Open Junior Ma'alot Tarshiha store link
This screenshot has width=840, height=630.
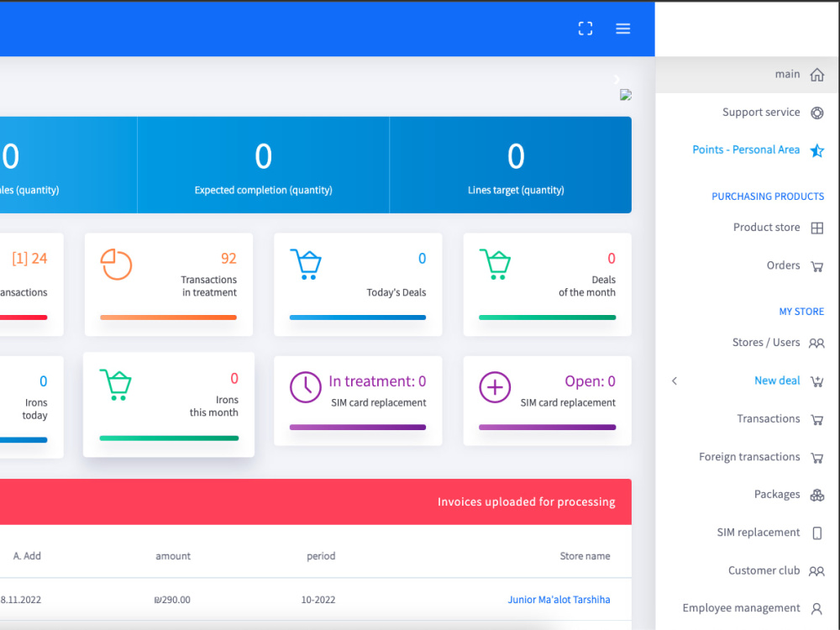(559, 600)
